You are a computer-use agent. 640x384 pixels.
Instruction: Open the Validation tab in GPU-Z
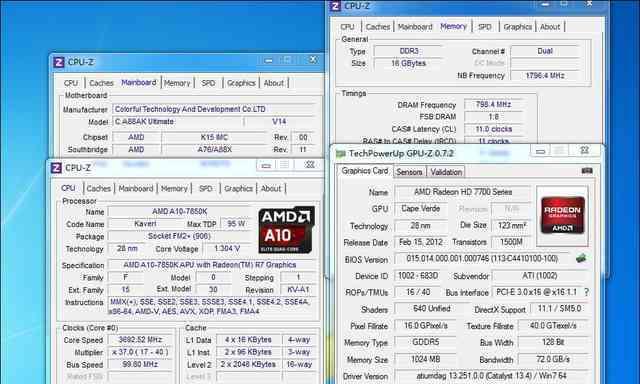[x=446, y=172]
